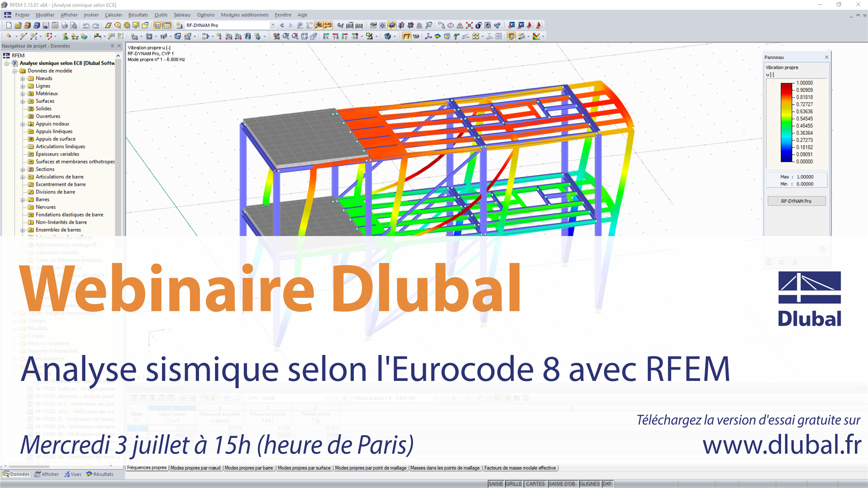
Task: Click the view in Y direction icon
Action: click(335, 36)
